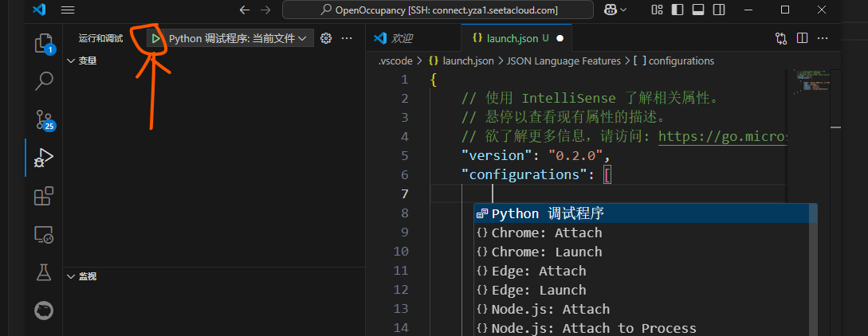Click the suggestion list scrollbar

(x=813, y=270)
